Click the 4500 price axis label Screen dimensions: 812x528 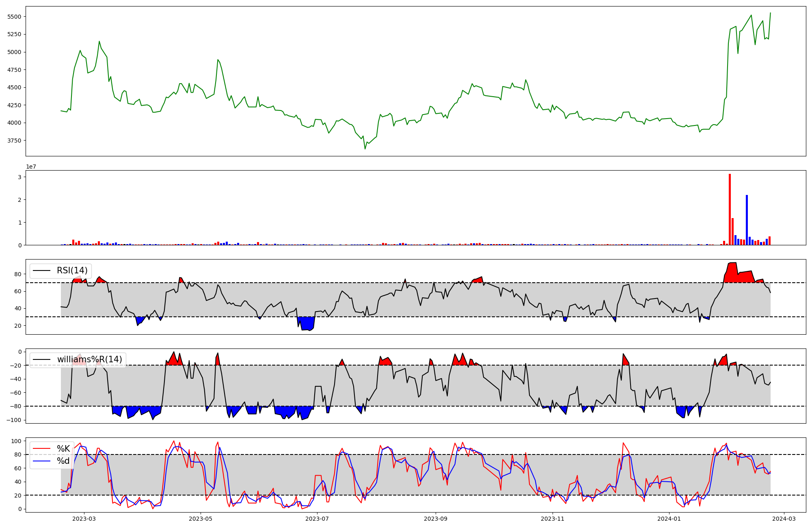coord(14,87)
